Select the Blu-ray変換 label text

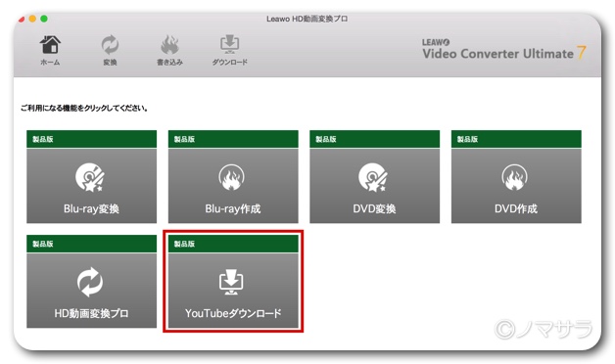(x=91, y=208)
